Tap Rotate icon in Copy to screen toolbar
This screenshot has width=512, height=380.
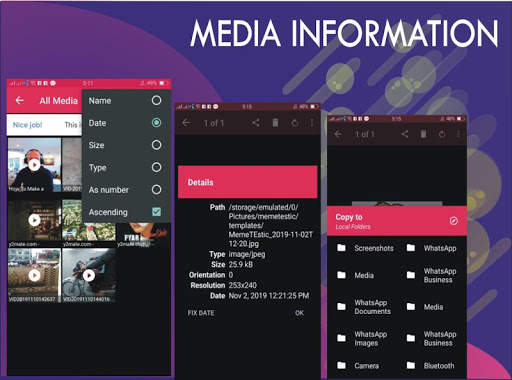click(x=442, y=134)
